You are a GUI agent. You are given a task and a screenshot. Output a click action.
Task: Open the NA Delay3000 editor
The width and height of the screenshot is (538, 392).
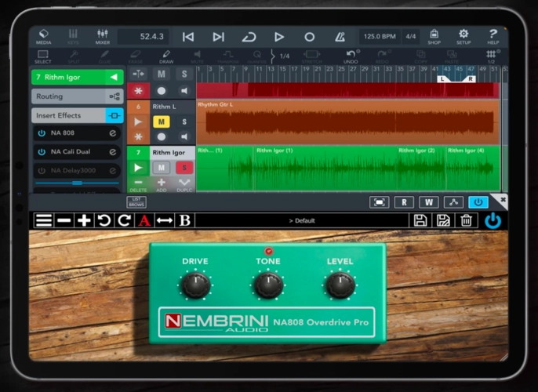[x=113, y=170]
